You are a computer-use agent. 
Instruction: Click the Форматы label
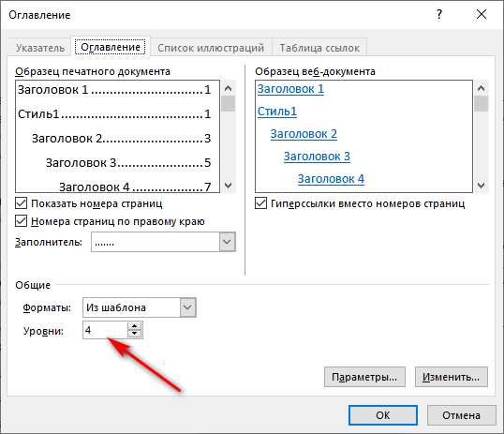47,307
